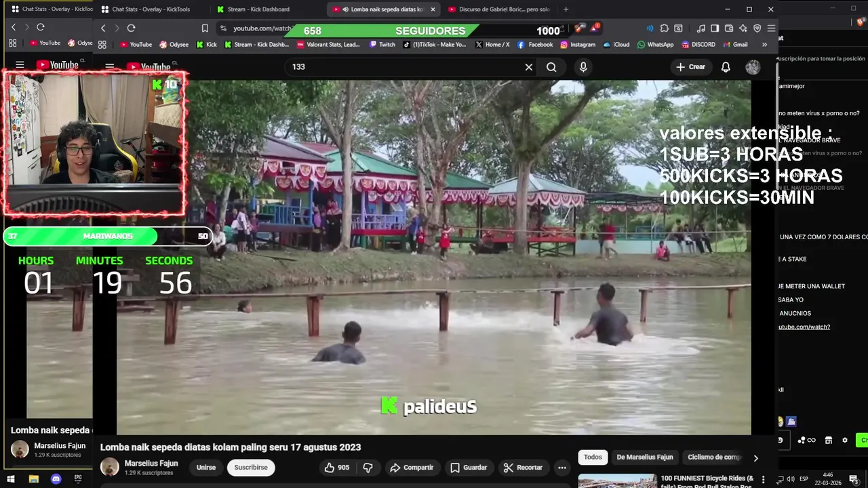868x488 pixels.
Task: Open the iCloud bookmark
Action: tap(616, 45)
